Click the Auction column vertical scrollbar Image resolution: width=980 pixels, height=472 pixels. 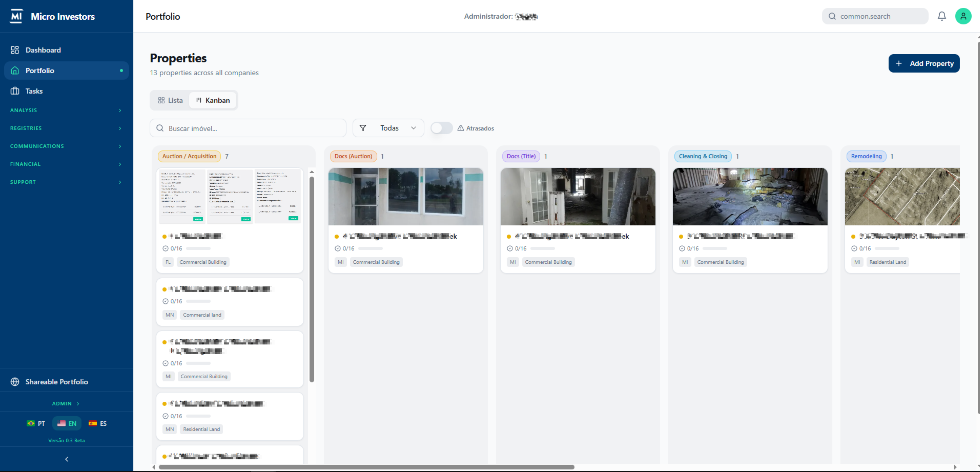(x=312, y=279)
